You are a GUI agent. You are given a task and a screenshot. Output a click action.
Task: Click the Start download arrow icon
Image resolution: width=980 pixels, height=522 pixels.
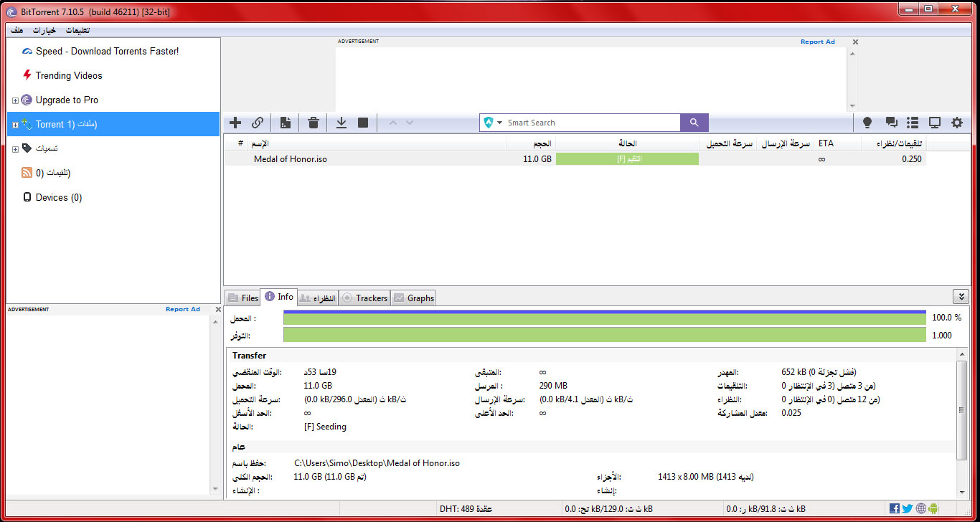pyautogui.click(x=341, y=123)
